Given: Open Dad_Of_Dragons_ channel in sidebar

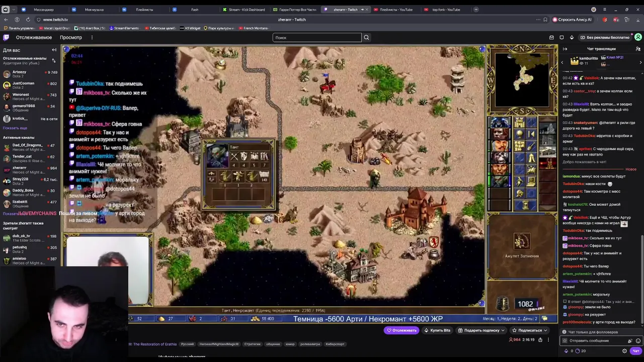Looking at the screenshot, I should tap(29, 147).
